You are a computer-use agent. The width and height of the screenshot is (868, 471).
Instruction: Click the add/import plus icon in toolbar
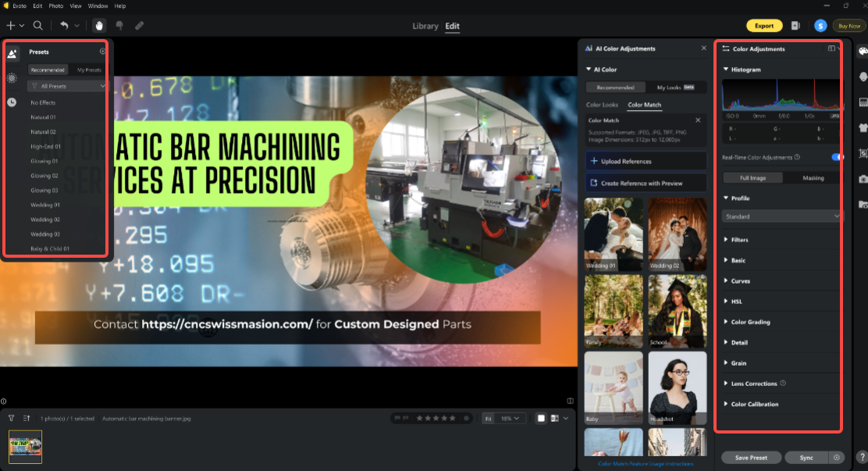pyautogui.click(x=10, y=26)
